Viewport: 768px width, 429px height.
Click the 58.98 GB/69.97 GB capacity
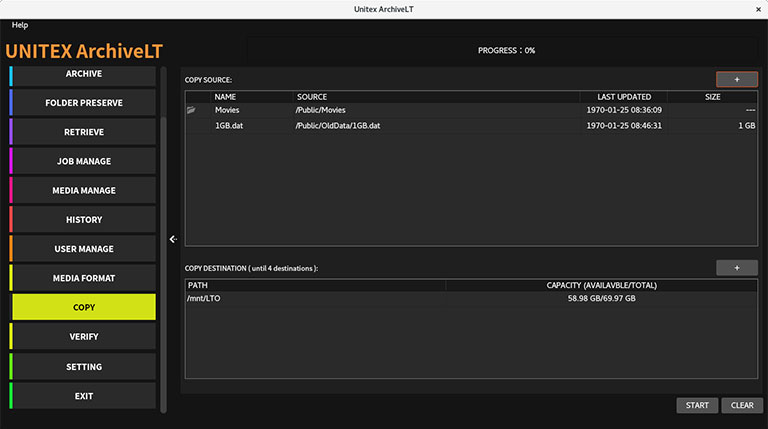(x=601, y=298)
